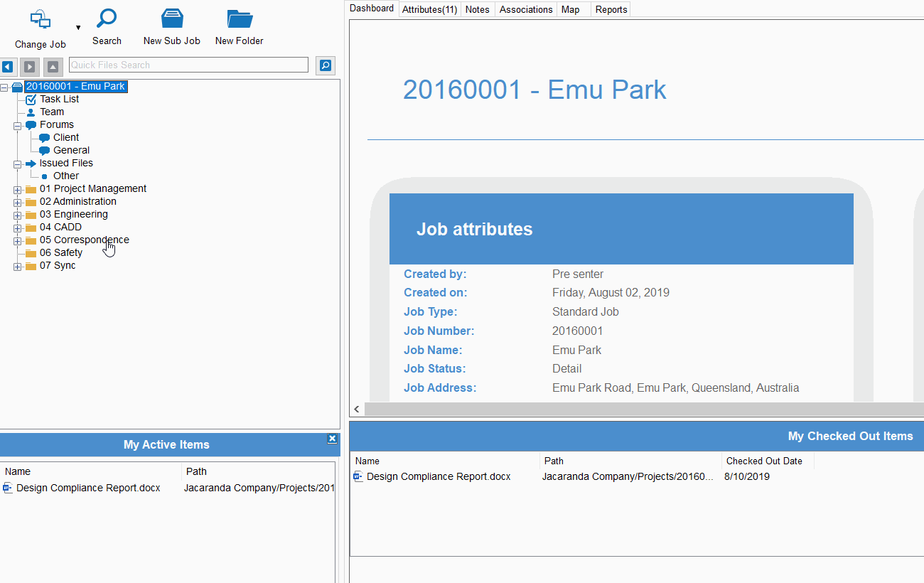The width and height of the screenshot is (924, 583).
Task: Open the Search tool
Action: 107,19
